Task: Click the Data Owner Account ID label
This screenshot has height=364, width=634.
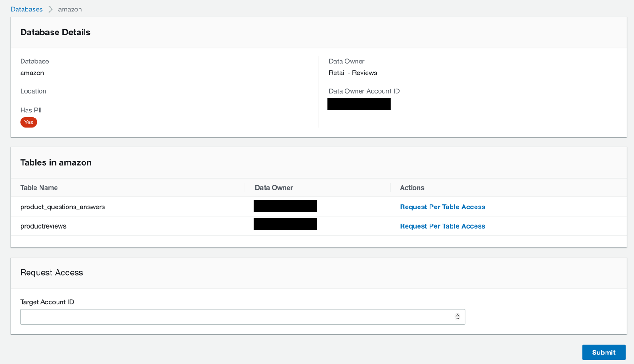Action: click(364, 91)
